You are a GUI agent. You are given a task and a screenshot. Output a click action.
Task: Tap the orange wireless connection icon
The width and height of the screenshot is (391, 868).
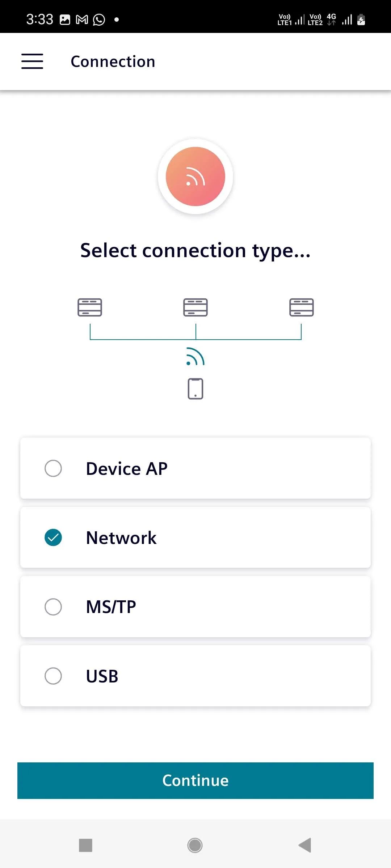click(195, 176)
